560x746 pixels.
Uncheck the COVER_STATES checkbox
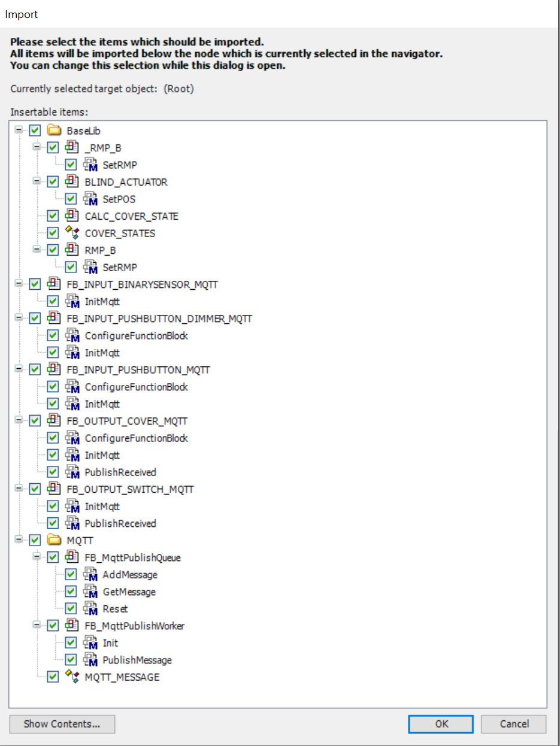(x=53, y=233)
